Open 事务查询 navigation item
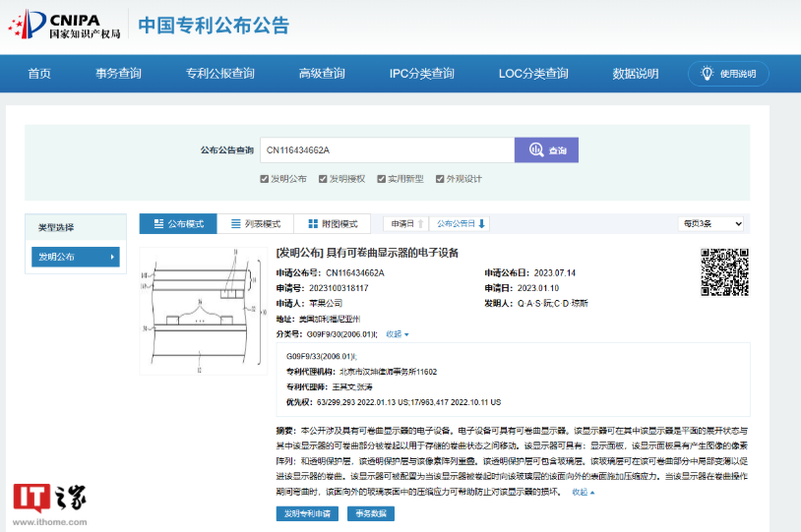The image size is (801, 532). 118,74
